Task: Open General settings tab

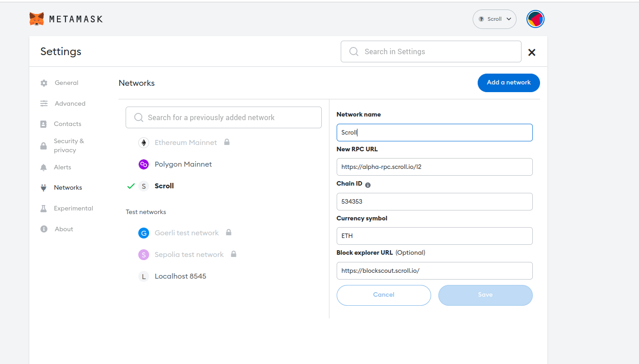Action: [x=66, y=83]
